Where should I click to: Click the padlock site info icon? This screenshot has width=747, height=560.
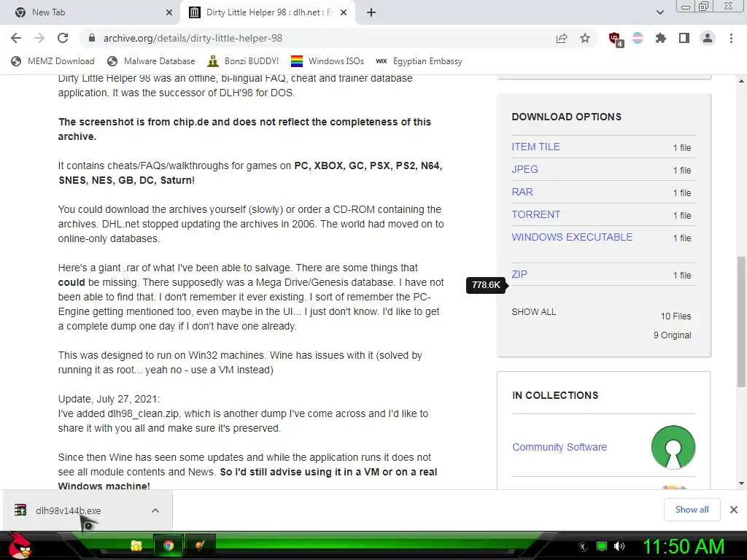tap(92, 38)
